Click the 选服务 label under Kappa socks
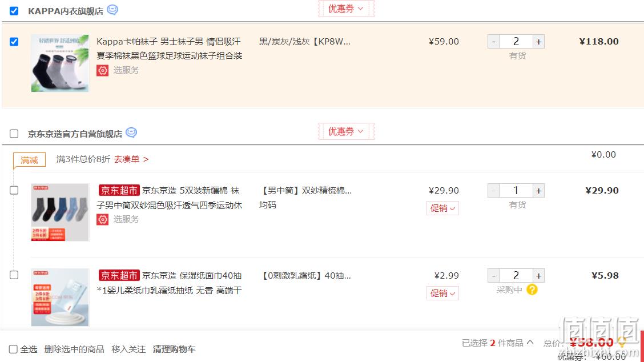This screenshot has height=362, width=644. (x=126, y=70)
